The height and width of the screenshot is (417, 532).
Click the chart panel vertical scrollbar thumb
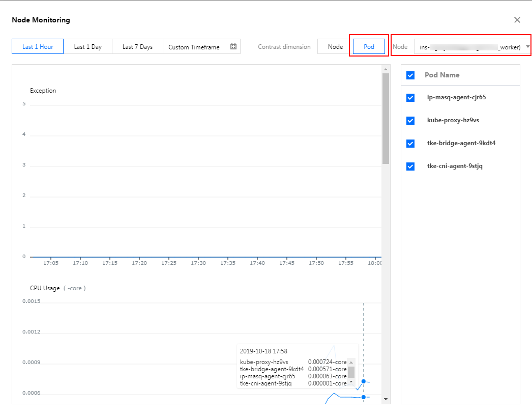[386, 118]
